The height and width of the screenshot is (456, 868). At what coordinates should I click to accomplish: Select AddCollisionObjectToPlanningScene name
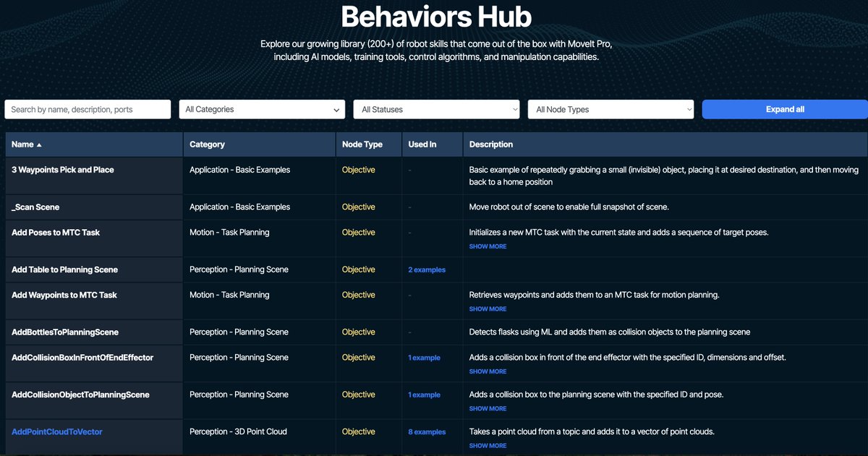pyautogui.click(x=80, y=395)
